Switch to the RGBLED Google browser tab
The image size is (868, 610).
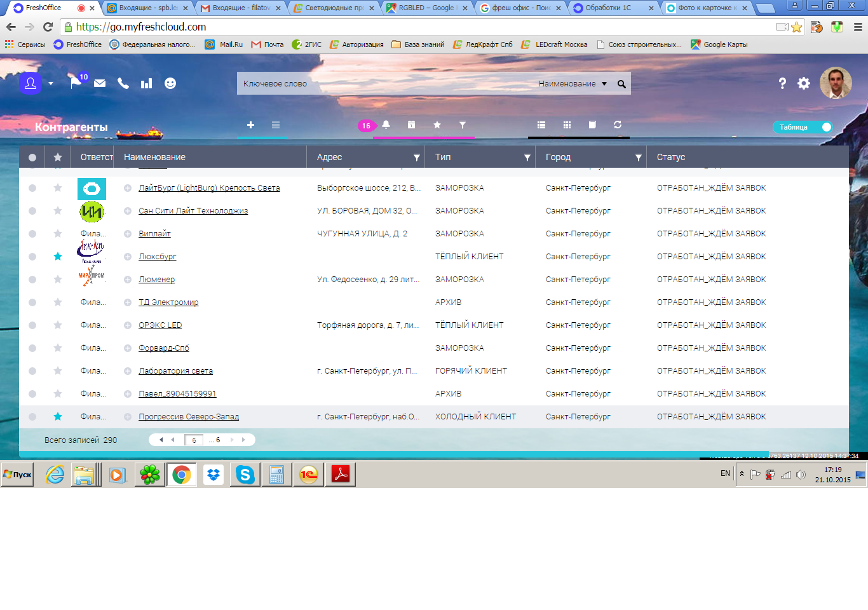(x=426, y=8)
